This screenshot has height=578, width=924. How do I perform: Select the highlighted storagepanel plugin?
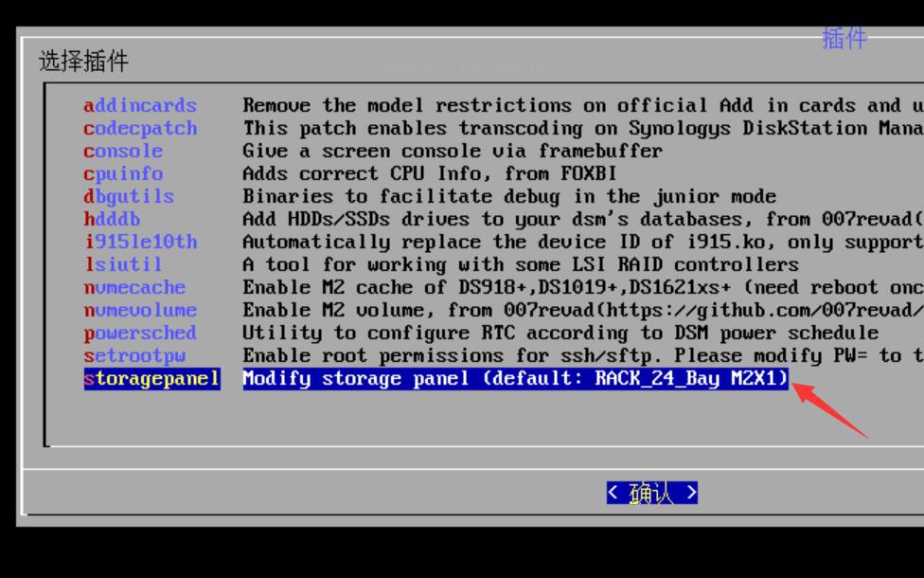(x=151, y=379)
